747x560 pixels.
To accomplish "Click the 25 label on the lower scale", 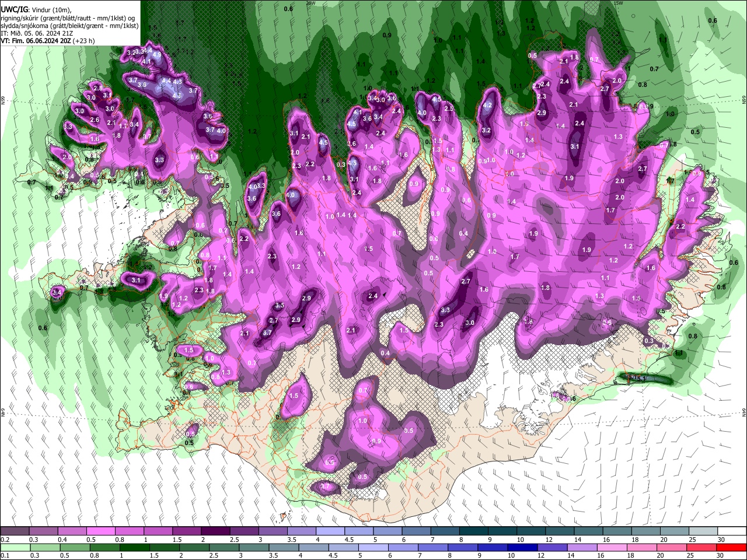I will [690, 555].
